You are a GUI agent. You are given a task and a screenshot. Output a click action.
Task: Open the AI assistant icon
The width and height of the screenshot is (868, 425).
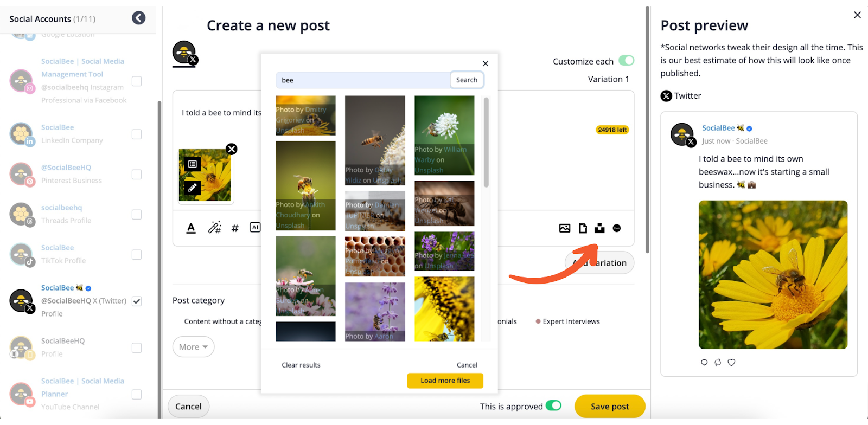255,227
